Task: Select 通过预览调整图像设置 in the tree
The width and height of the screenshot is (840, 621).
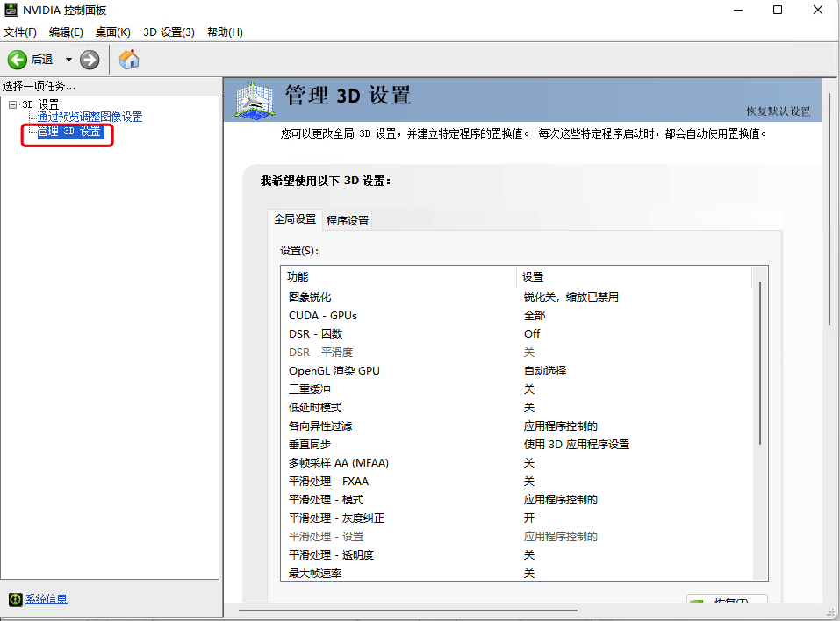Action: click(x=90, y=117)
